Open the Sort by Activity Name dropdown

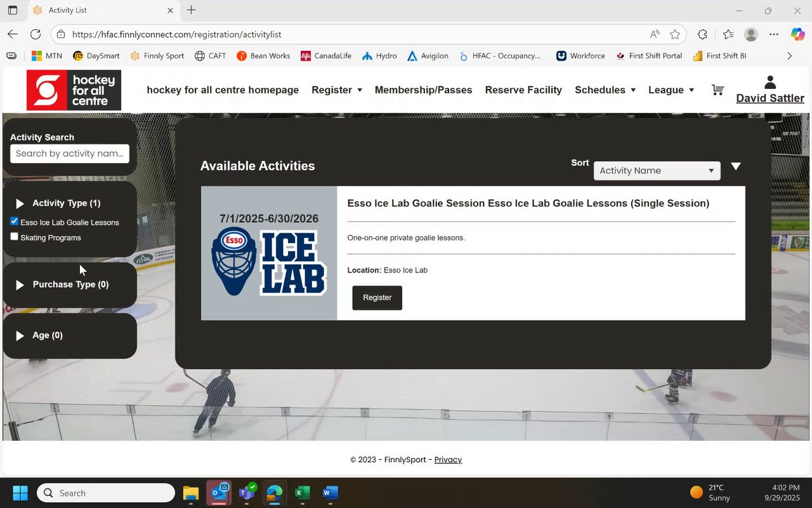(x=657, y=170)
